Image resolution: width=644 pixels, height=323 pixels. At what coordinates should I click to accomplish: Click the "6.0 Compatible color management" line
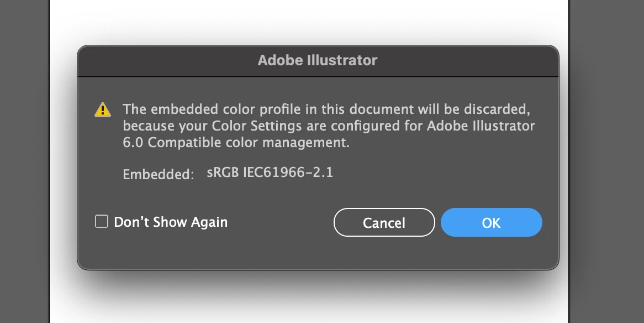coord(236,143)
